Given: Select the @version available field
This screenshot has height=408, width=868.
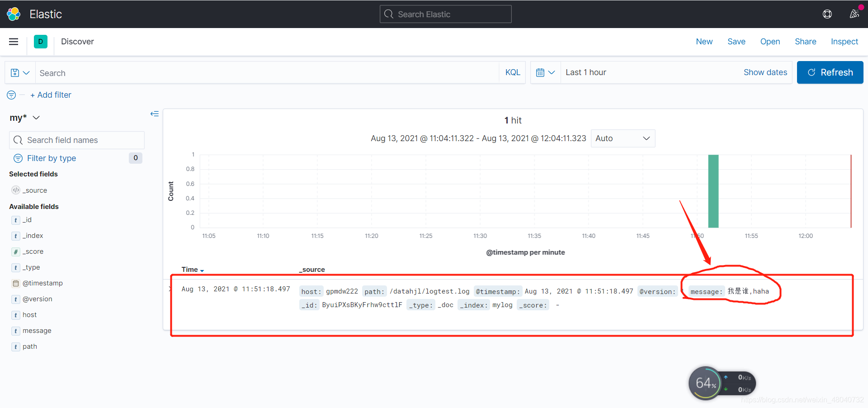Looking at the screenshot, I should coord(38,299).
